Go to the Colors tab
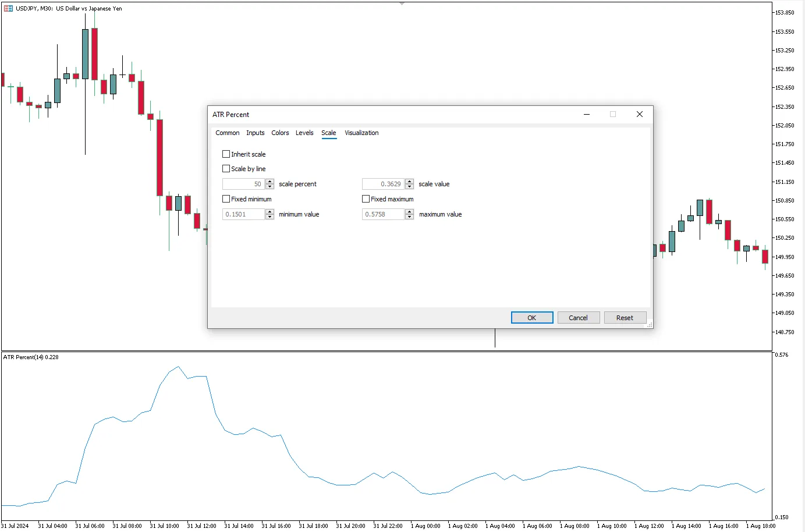The image size is (805, 532). pyautogui.click(x=280, y=133)
